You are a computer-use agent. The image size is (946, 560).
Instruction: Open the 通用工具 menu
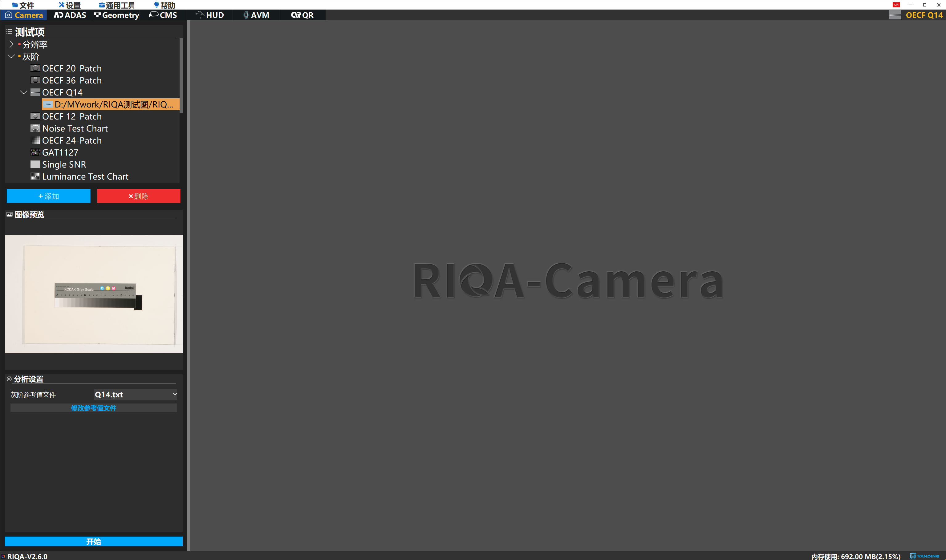(116, 5)
